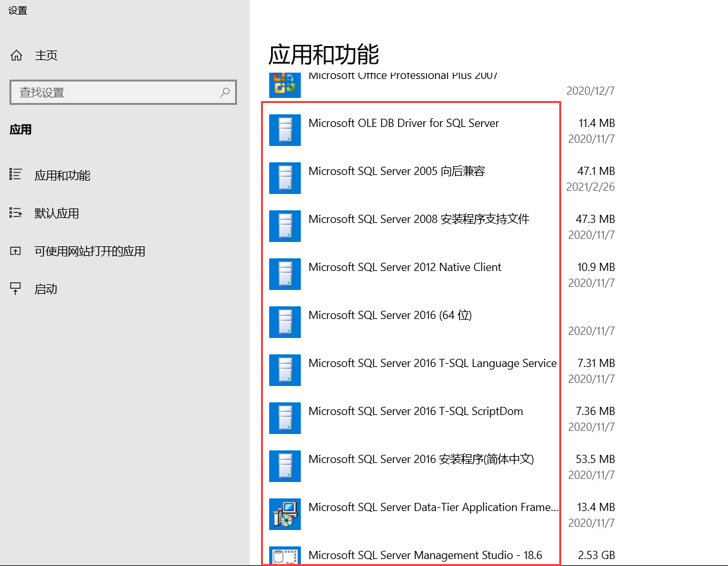
Task: Select Microsoft OLE DB Driver for SQL Server
Action: tap(403, 123)
